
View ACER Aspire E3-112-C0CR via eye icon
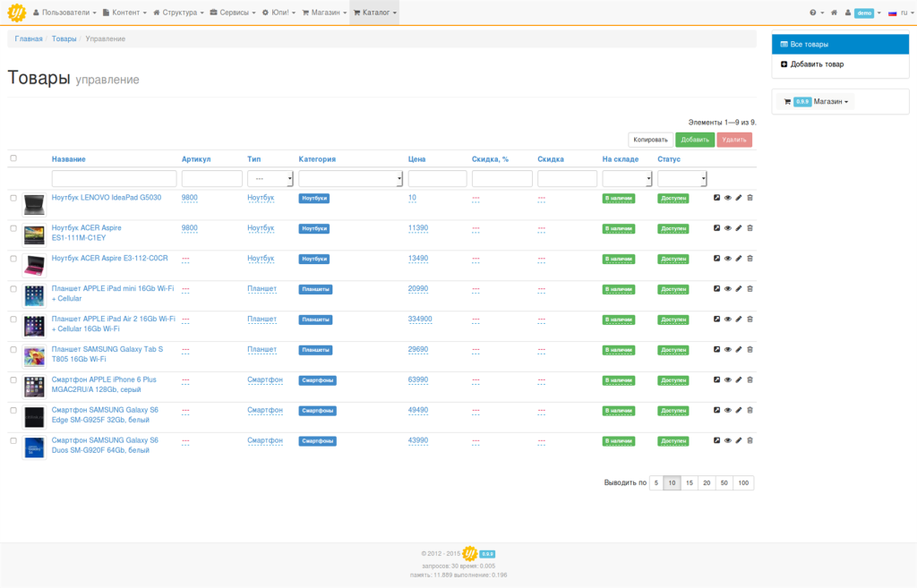pos(727,259)
